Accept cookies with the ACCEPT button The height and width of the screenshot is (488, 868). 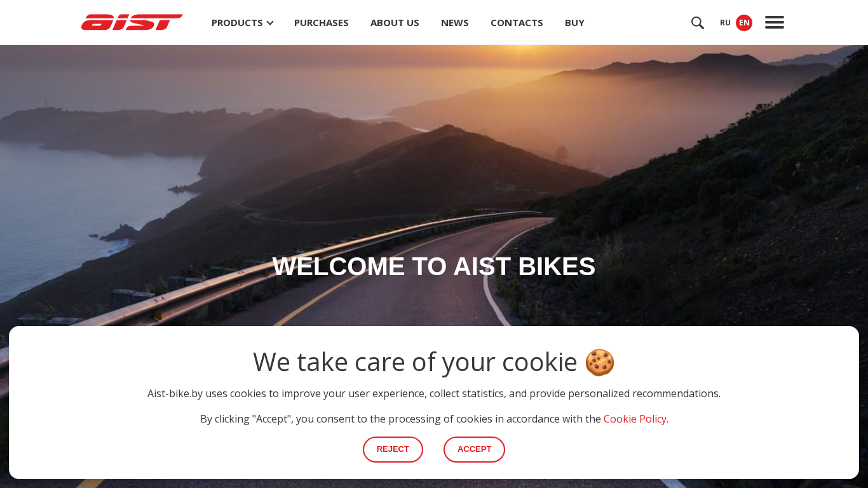[x=474, y=449]
